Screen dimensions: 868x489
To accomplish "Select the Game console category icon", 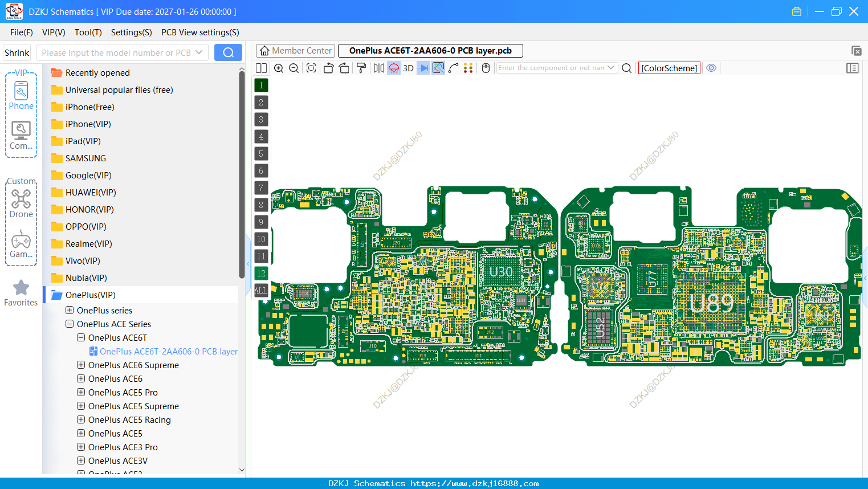I will (21, 243).
